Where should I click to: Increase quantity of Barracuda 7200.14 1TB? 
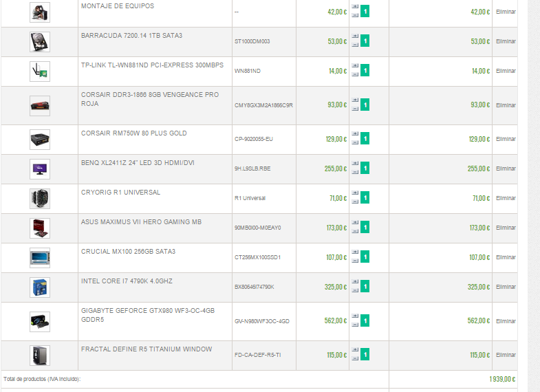click(355, 36)
